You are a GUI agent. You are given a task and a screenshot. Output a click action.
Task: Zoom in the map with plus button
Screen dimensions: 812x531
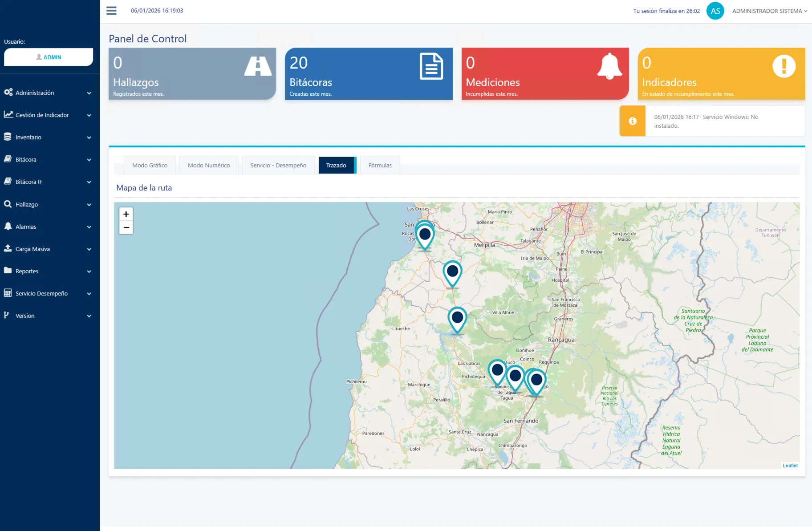coord(126,214)
